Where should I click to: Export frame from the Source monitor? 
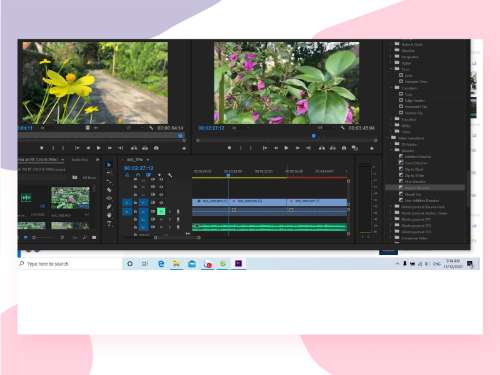(156, 148)
